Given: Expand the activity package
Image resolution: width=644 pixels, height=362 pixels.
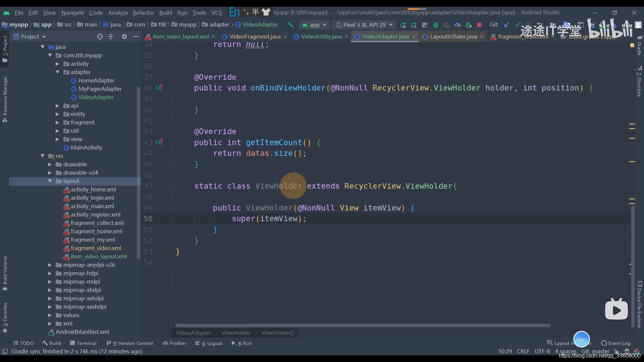Looking at the screenshot, I should point(57,64).
